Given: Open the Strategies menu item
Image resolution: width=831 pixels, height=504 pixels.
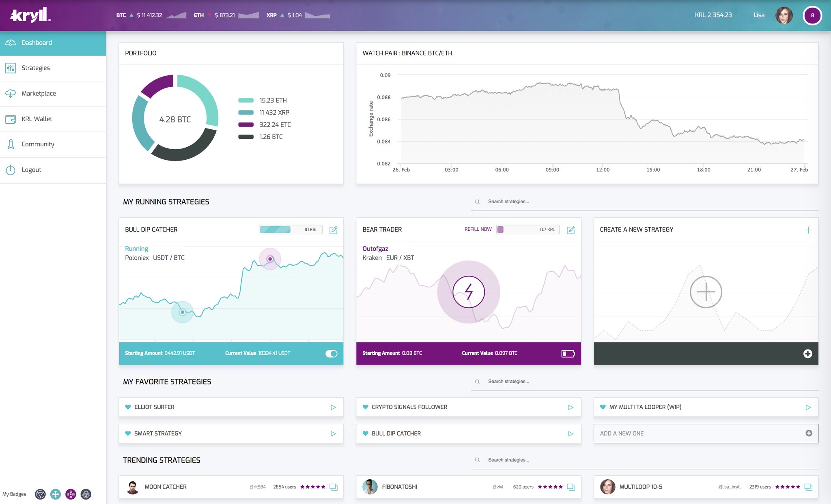Looking at the screenshot, I should 53,68.
